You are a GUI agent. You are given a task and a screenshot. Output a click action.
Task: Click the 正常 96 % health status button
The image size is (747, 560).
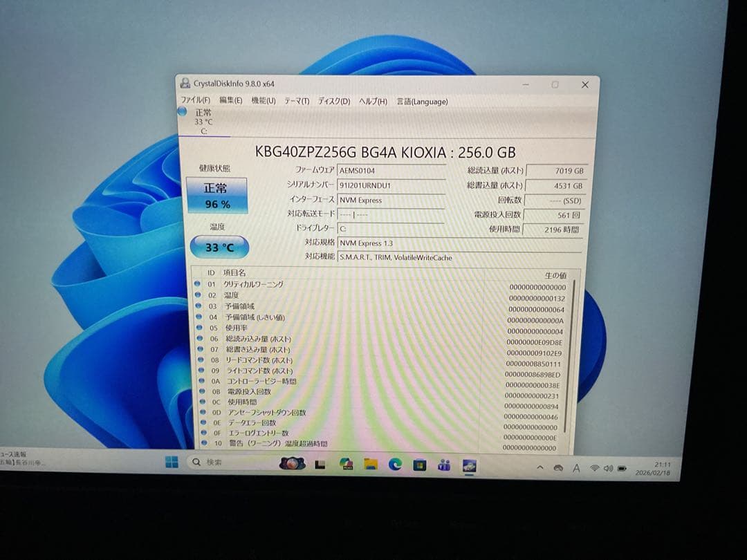coord(216,195)
